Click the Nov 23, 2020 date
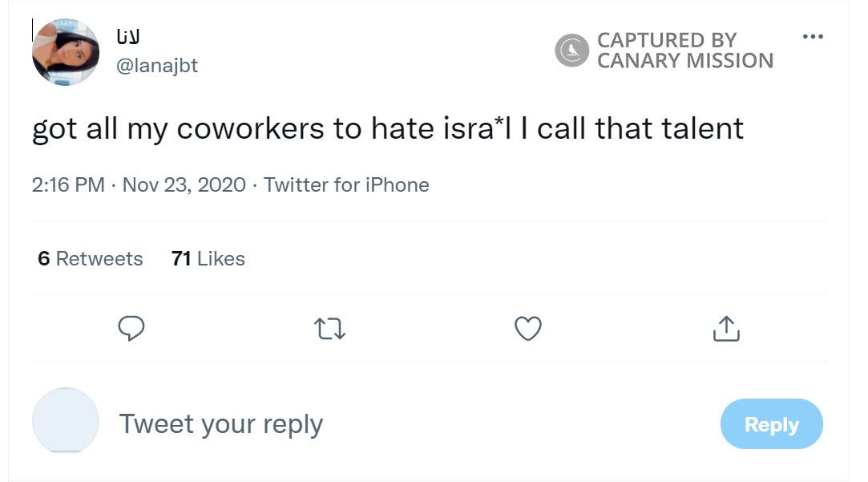This screenshot has height=482, width=868. click(184, 185)
